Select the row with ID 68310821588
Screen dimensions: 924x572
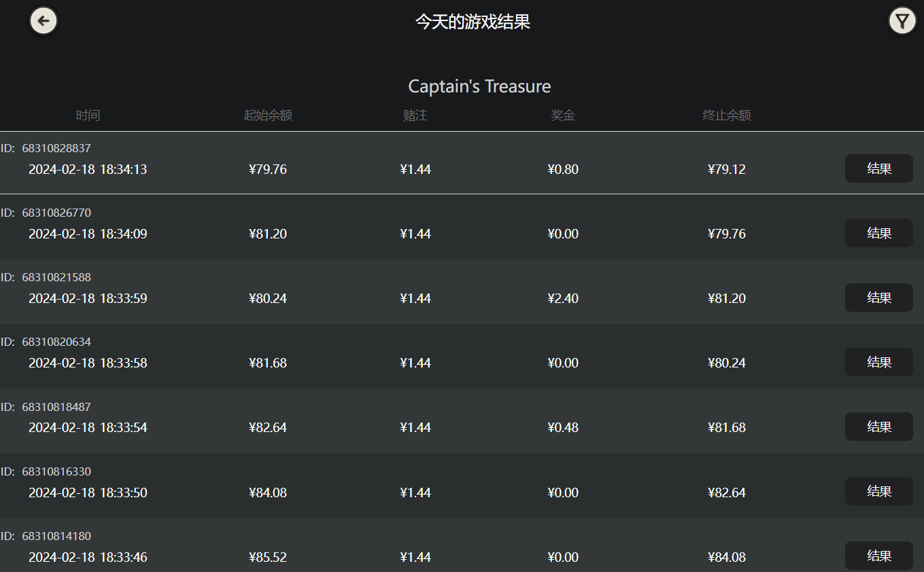56,277
